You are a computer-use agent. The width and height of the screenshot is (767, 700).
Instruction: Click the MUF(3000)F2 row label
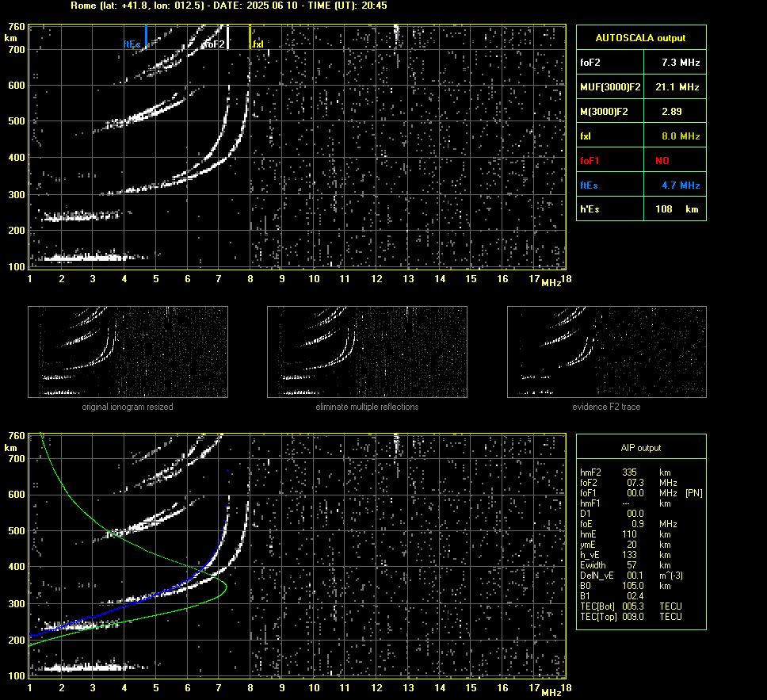click(610, 87)
